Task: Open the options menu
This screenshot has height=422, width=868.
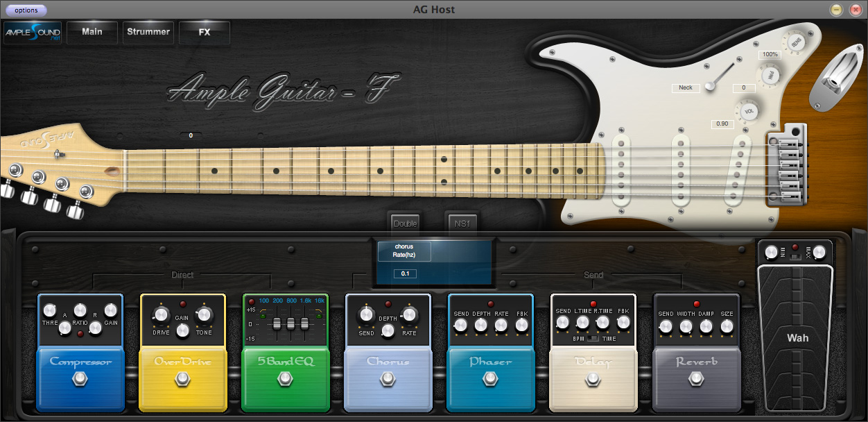Action: [x=26, y=10]
